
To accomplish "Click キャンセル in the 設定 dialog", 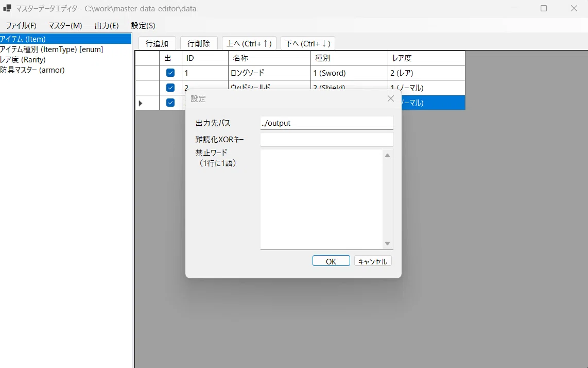I will [x=373, y=261].
